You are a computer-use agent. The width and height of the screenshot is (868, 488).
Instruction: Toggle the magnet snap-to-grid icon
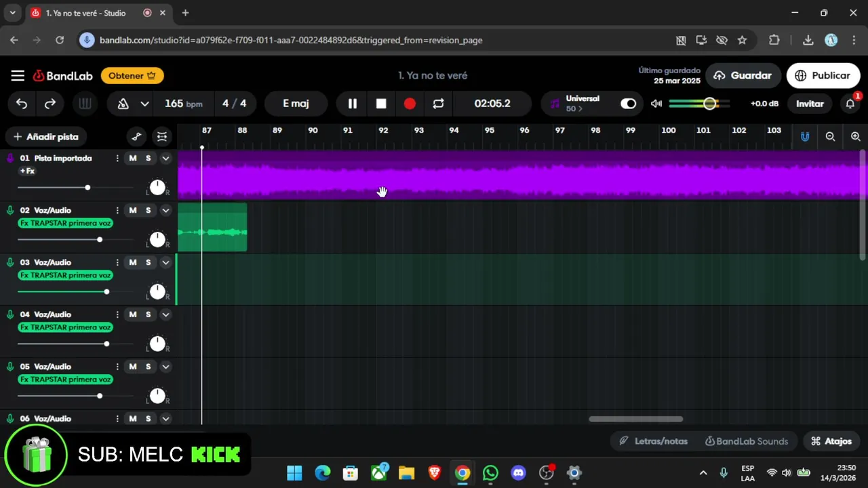805,137
